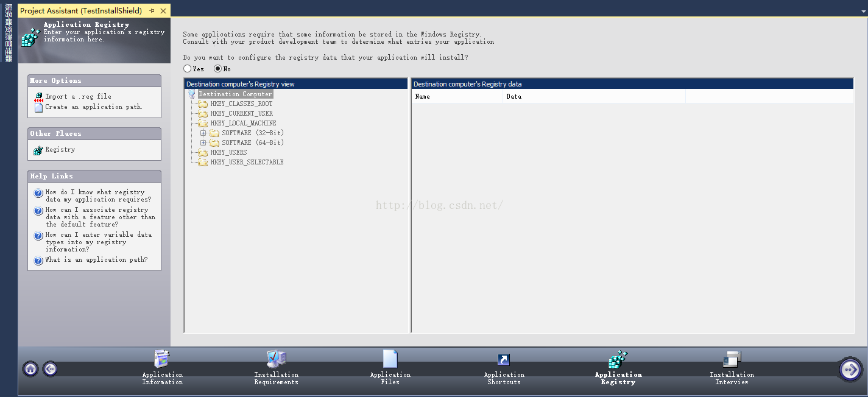
Task: Click the Name column header
Action: pyautogui.click(x=457, y=96)
